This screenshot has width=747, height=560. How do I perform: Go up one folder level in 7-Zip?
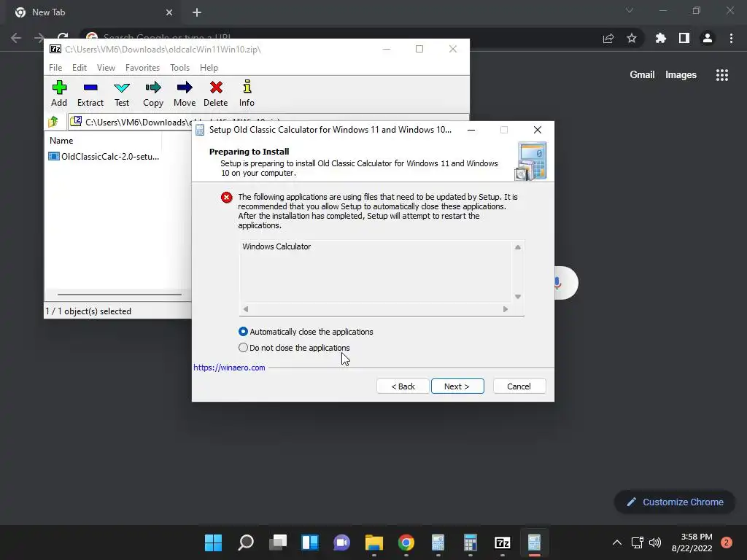(x=53, y=122)
